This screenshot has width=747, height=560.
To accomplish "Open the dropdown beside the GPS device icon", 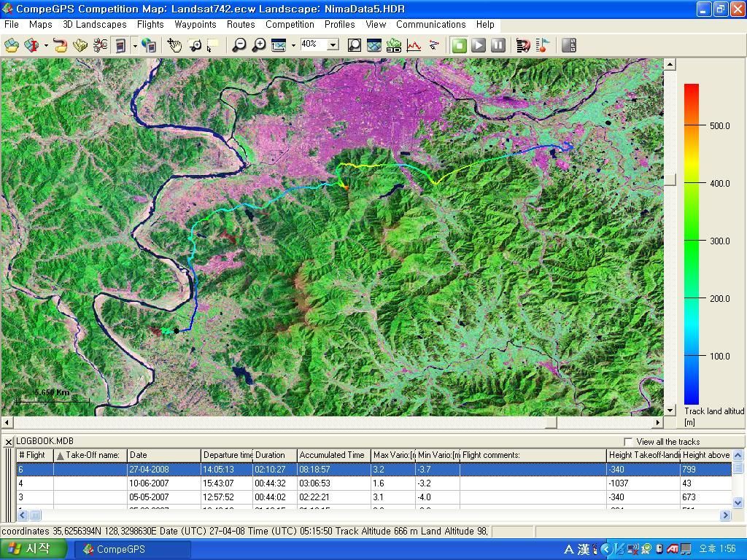I will point(135,46).
